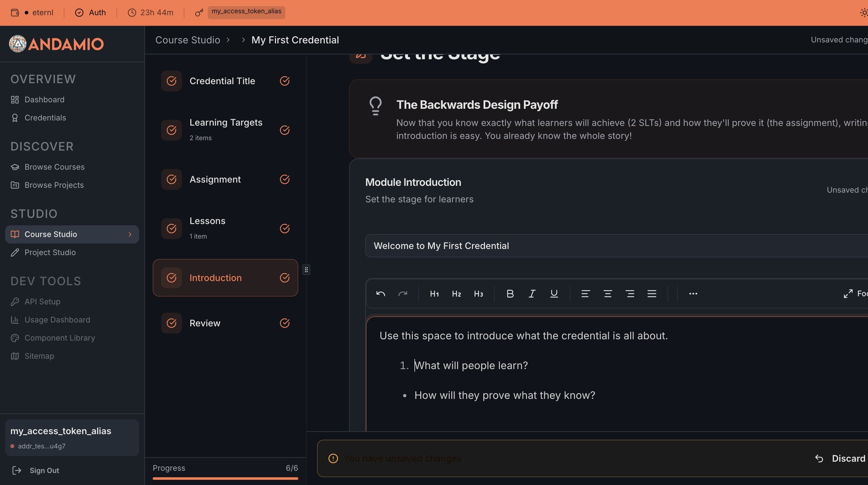Toggle underline formatting
Viewport: 868px width, 485px height.
(x=554, y=293)
